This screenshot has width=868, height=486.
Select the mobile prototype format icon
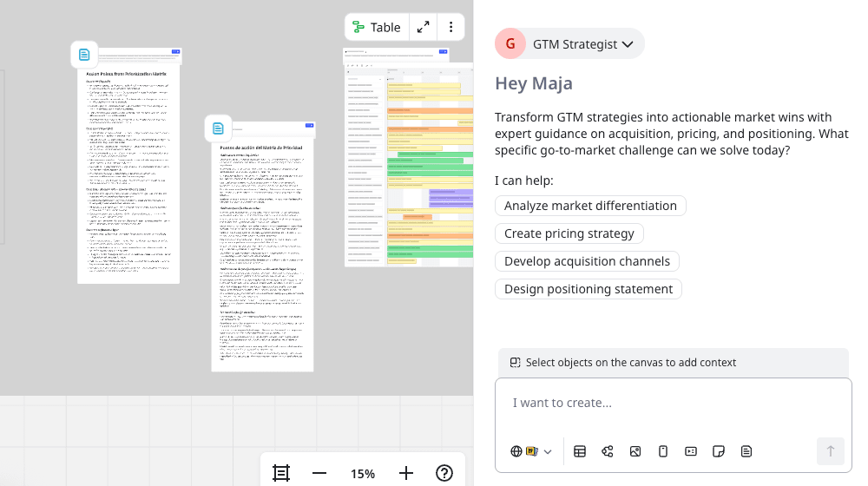click(x=662, y=451)
